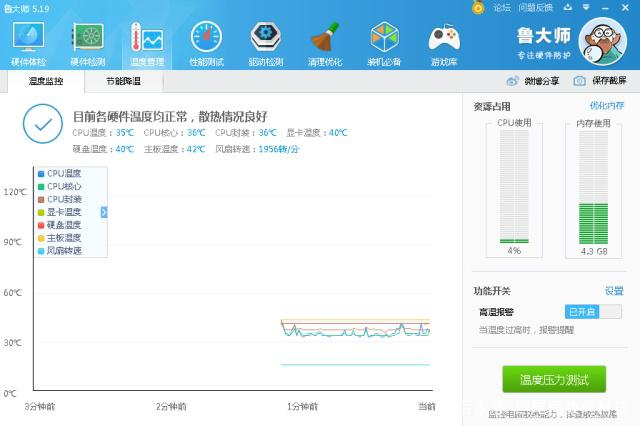The image size is (640, 426).
Task: Open 问题反馈 feedback link
Action: pos(536,8)
